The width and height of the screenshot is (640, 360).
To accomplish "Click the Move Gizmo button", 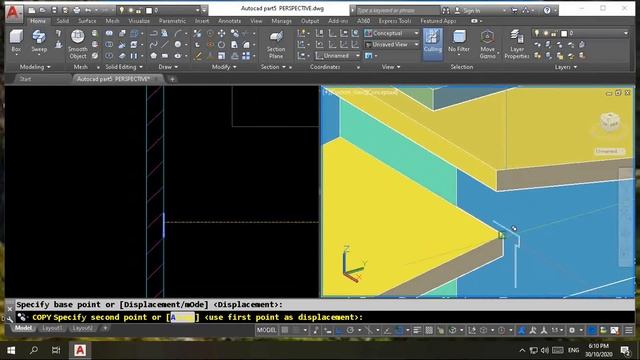I will (x=487, y=44).
